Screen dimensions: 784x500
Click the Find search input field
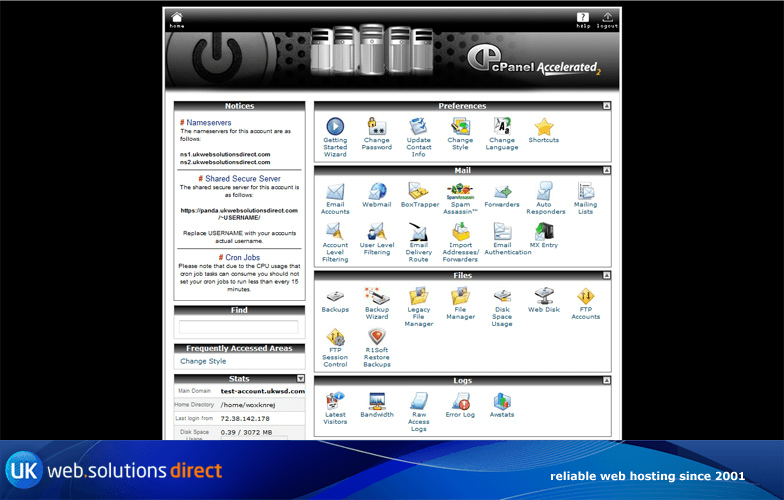238,327
